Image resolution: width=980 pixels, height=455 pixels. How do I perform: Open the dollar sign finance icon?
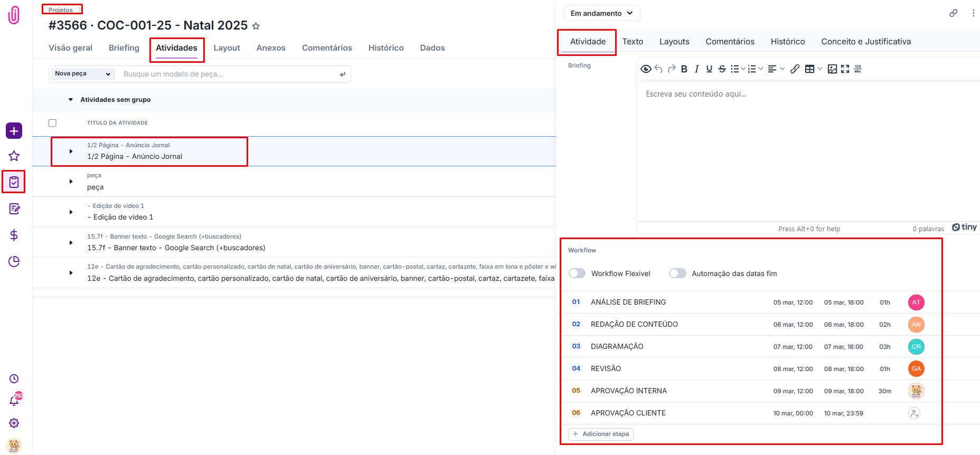(x=14, y=235)
